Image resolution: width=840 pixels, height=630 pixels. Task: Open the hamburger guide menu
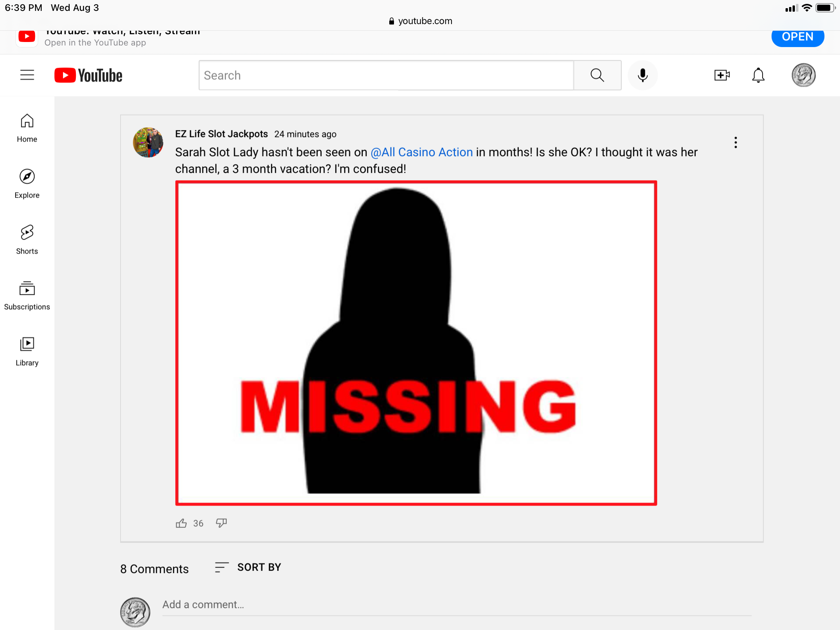pos(27,75)
